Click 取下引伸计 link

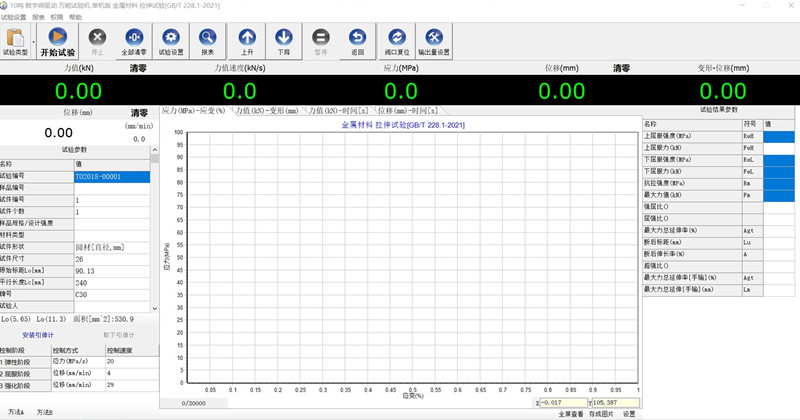119,335
